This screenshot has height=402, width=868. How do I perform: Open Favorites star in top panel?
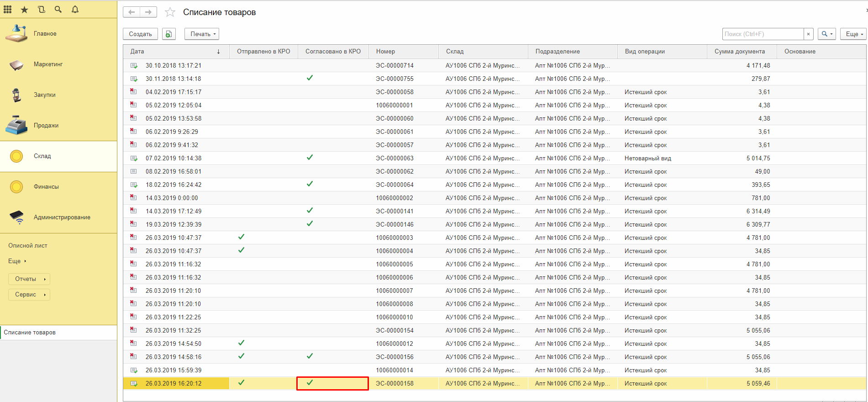click(x=25, y=9)
